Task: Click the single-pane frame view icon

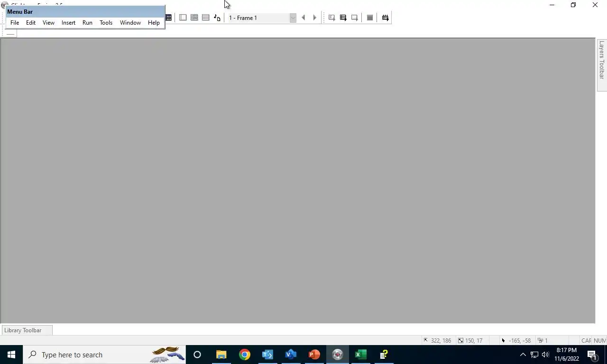Action: click(183, 18)
